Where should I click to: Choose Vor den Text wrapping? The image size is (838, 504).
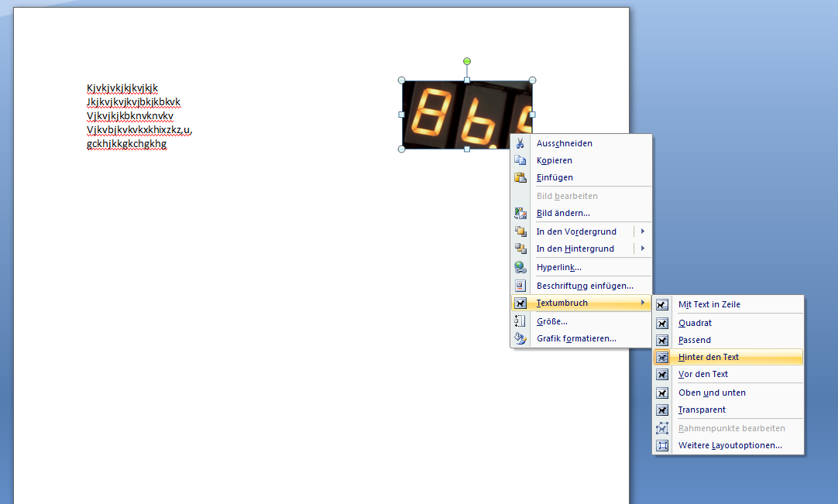point(702,374)
